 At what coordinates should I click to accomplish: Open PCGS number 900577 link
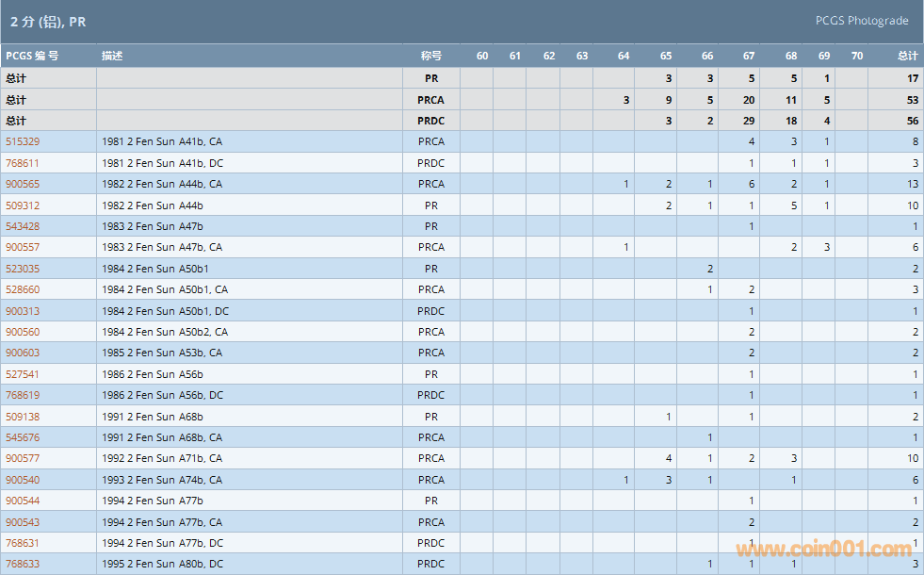point(23,458)
